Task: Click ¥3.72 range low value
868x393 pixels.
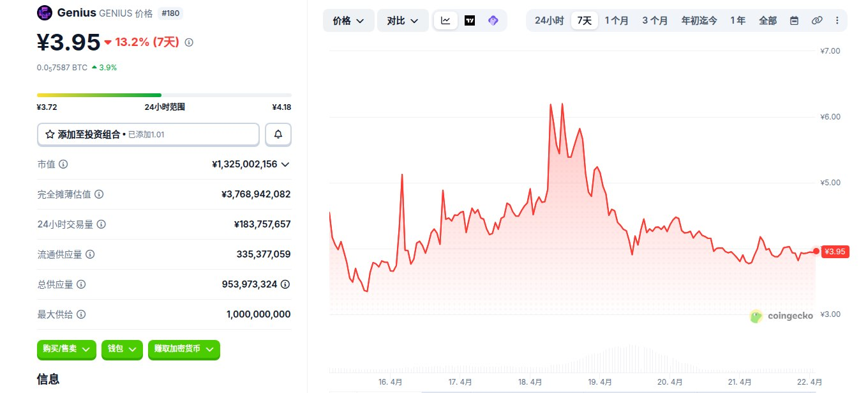Action: pyautogui.click(x=47, y=107)
